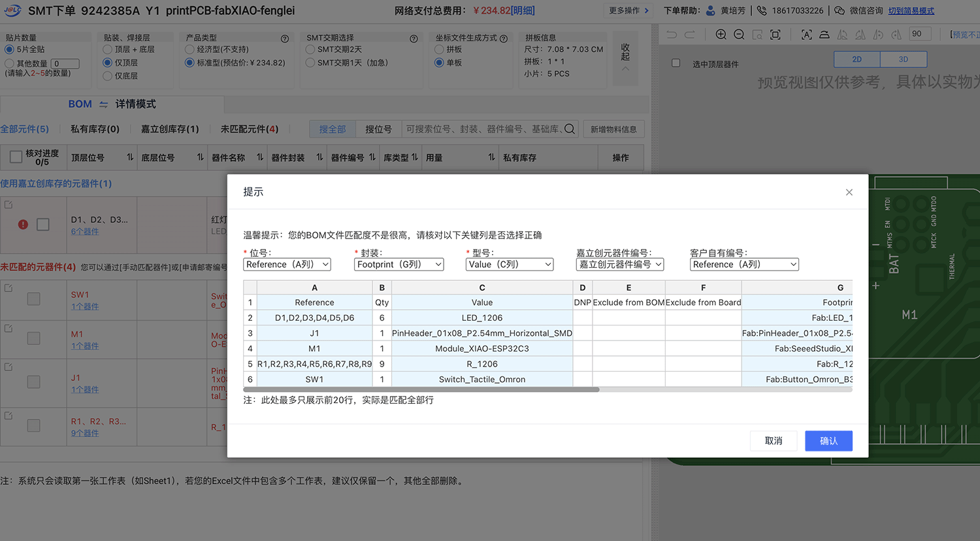Click the edit icon in the M1 row
The image size is (980, 541).
(8, 328)
